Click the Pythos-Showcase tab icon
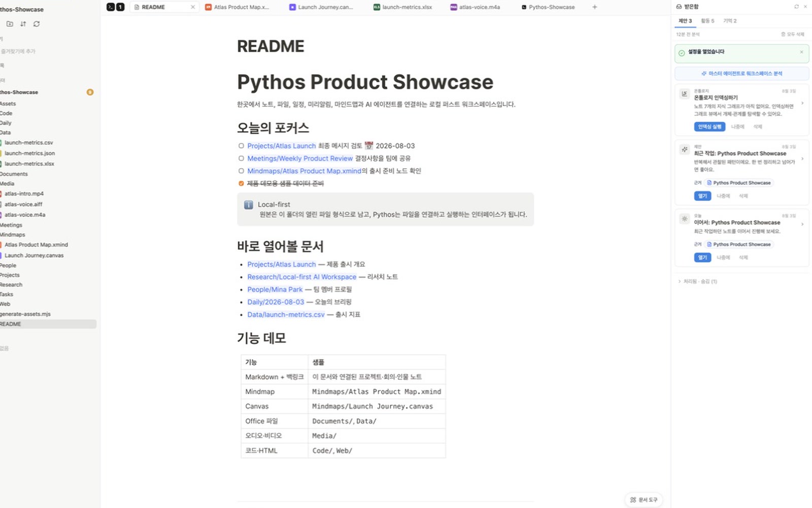The height and width of the screenshot is (508, 812). point(524,7)
